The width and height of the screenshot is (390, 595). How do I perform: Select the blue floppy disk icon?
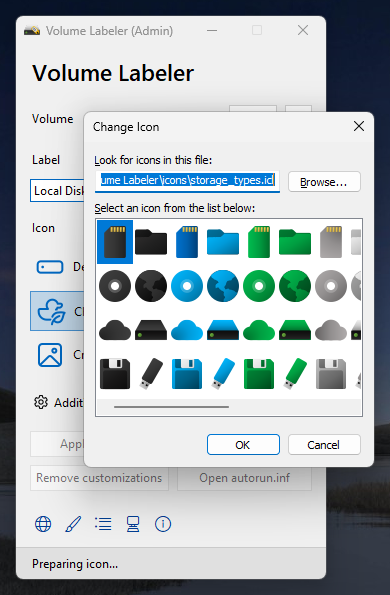[187, 374]
